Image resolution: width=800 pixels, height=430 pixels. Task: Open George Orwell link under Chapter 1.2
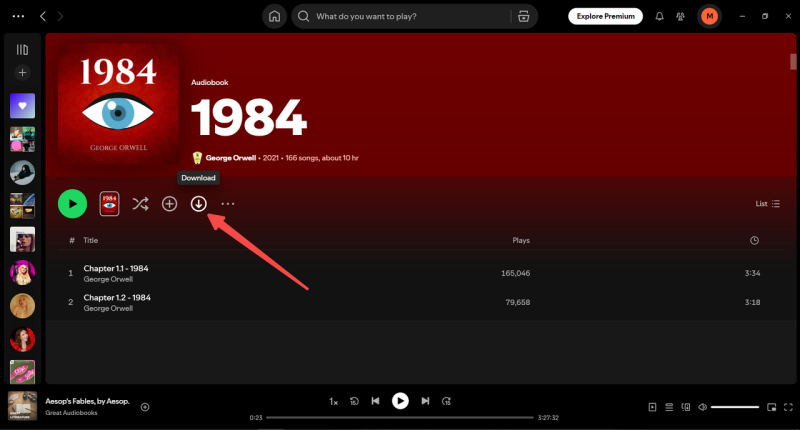point(108,308)
